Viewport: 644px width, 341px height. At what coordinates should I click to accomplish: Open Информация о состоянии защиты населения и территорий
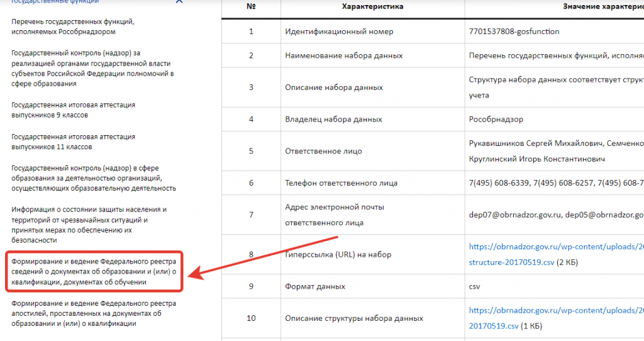89,225
